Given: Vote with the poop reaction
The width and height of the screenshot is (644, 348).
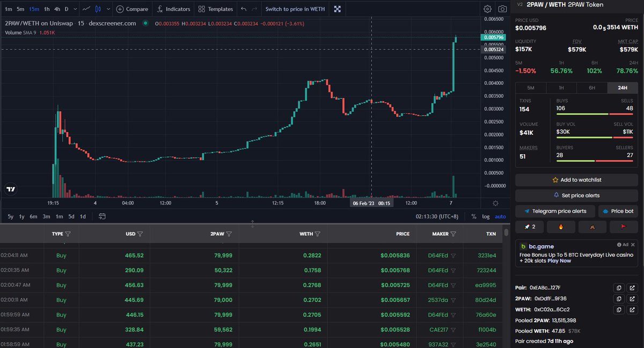Looking at the screenshot, I should [x=592, y=227].
